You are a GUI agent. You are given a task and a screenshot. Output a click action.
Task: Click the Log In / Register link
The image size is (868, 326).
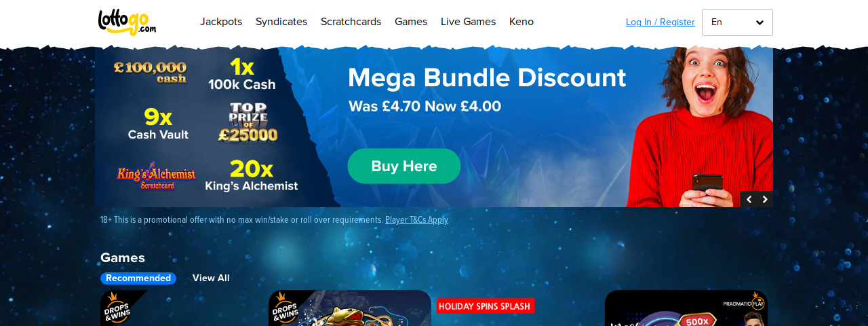pos(660,22)
